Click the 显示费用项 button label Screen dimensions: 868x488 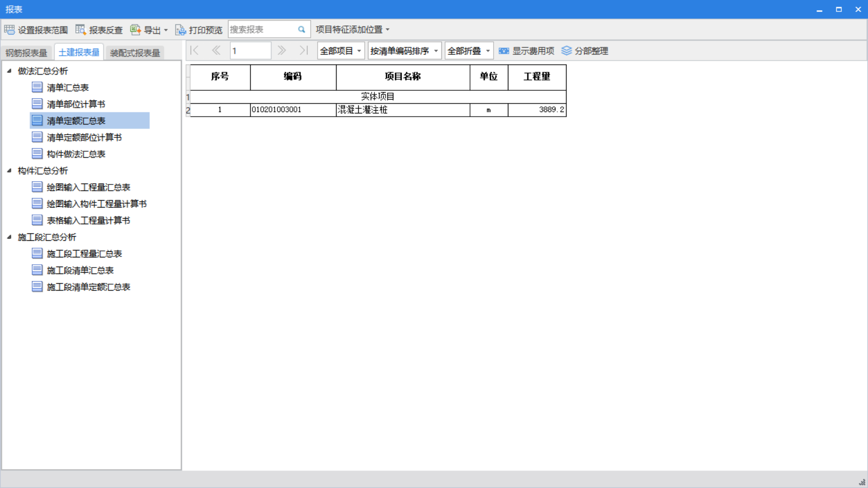click(533, 51)
